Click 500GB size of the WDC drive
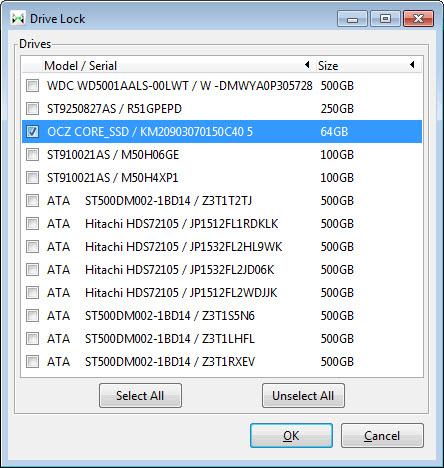The width and height of the screenshot is (444, 468). click(337, 86)
